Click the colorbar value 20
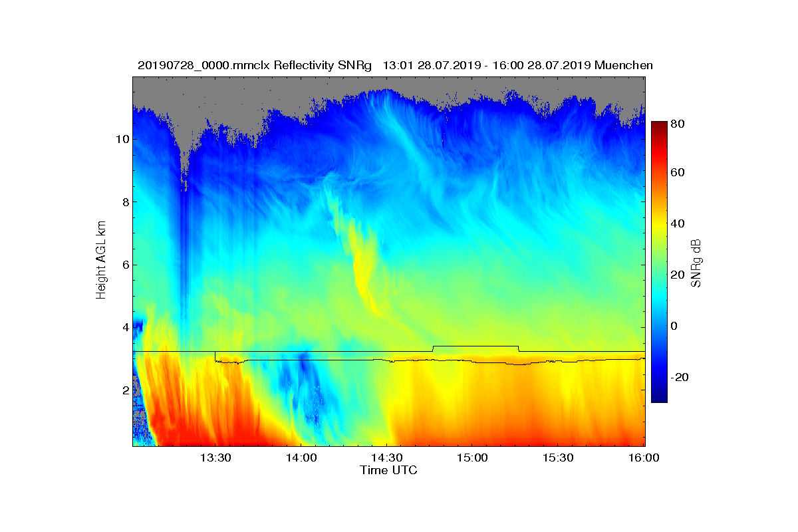798x532 pixels. pyautogui.click(x=678, y=275)
